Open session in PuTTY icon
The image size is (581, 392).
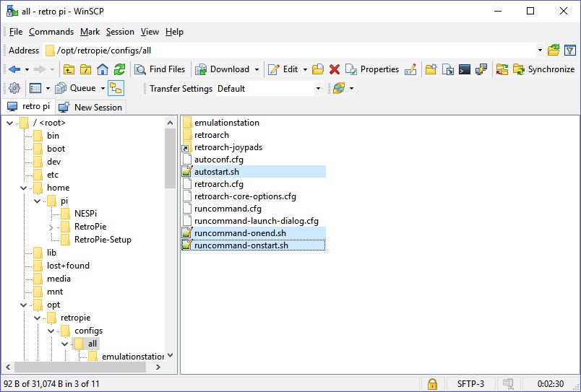[x=481, y=69]
